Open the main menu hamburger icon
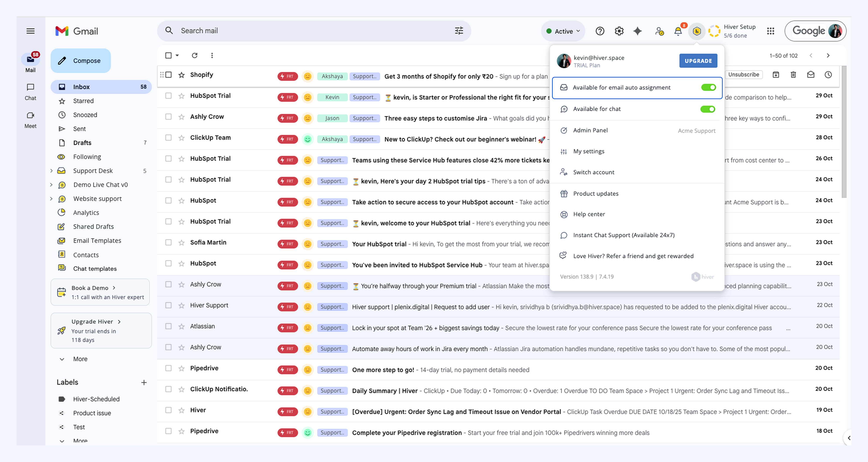The width and height of the screenshot is (868, 462). (30, 31)
